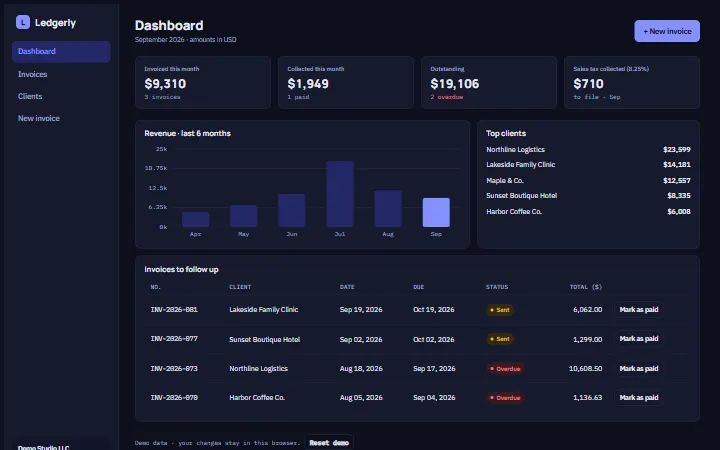Click the Sep 04, 2026 due date
Image resolution: width=720 pixels, height=450 pixels.
point(434,398)
